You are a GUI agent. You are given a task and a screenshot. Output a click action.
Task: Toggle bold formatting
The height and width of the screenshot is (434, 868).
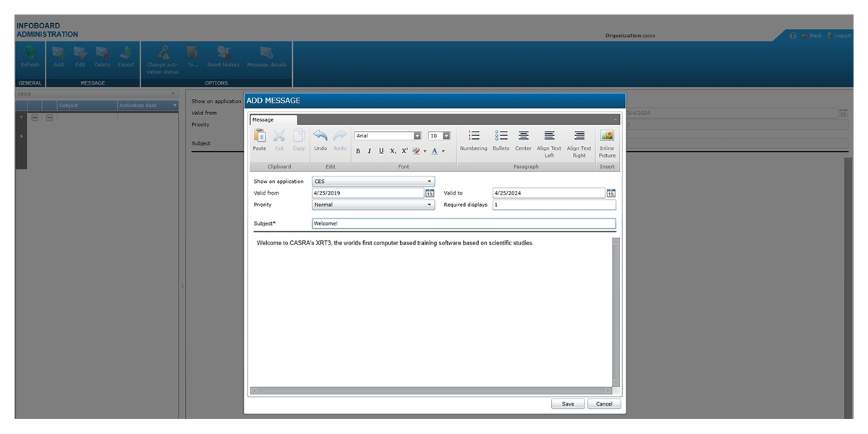point(358,151)
